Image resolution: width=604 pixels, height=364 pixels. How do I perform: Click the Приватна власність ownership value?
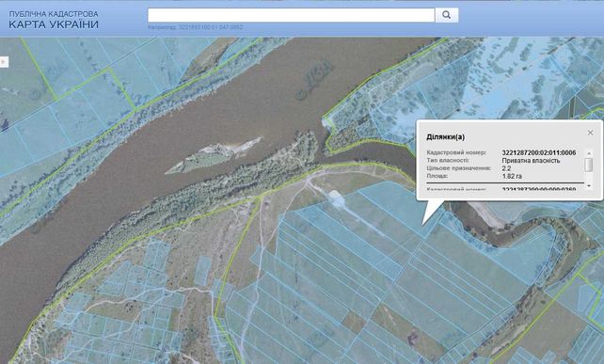(531, 161)
